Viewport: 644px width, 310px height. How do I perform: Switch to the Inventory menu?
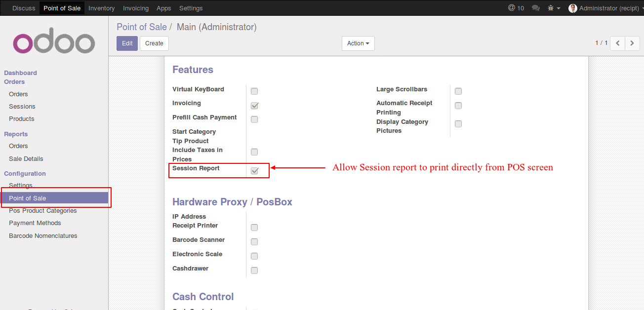pos(102,8)
